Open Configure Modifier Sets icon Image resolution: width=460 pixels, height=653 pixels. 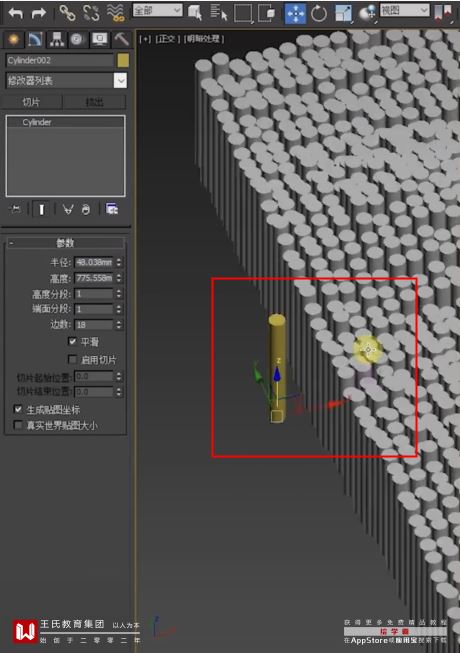(112, 209)
